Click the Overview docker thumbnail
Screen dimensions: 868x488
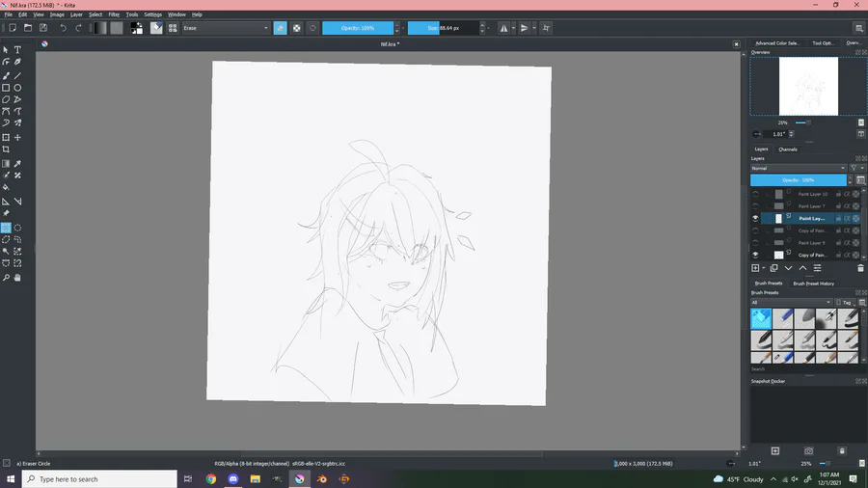point(808,86)
